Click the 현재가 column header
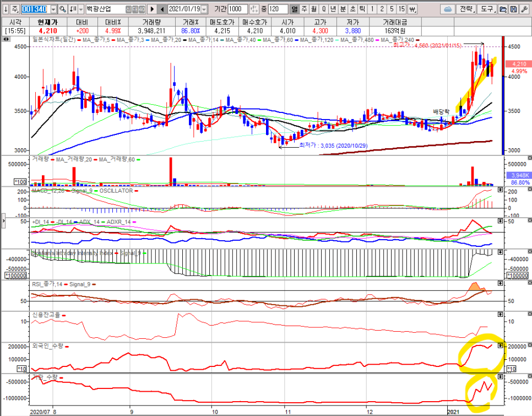 [x=47, y=22]
